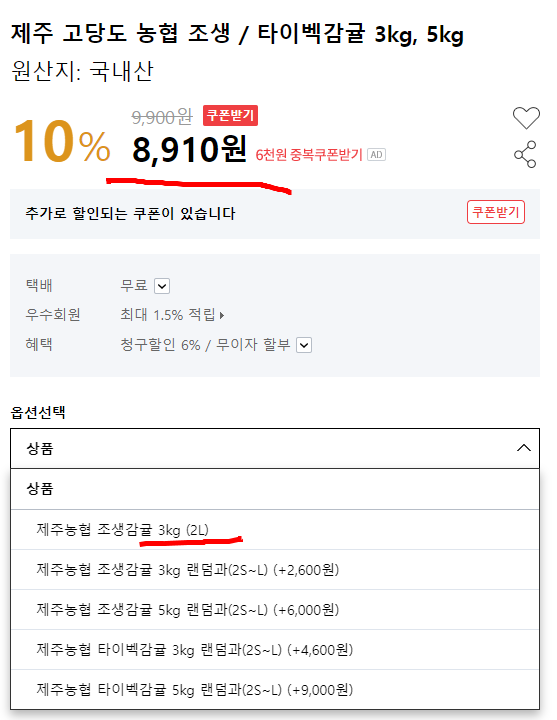Expand the 택배 무료 dropdown arrow
The width and height of the screenshot is (557, 720).
coord(162,286)
